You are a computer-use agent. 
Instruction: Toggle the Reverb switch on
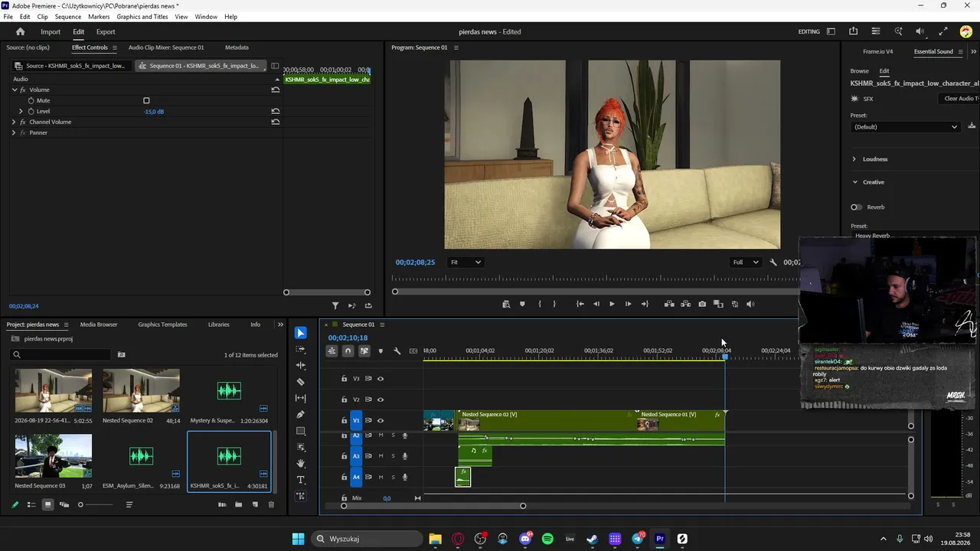click(x=856, y=207)
